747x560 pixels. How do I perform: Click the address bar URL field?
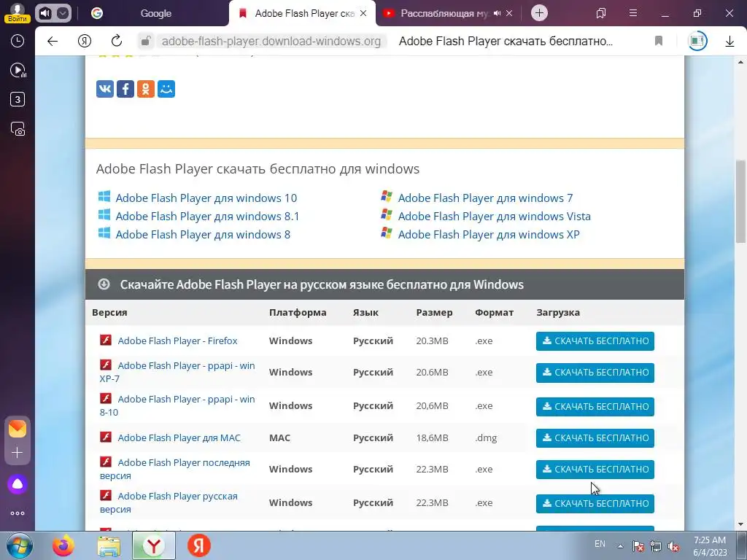(271, 41)
